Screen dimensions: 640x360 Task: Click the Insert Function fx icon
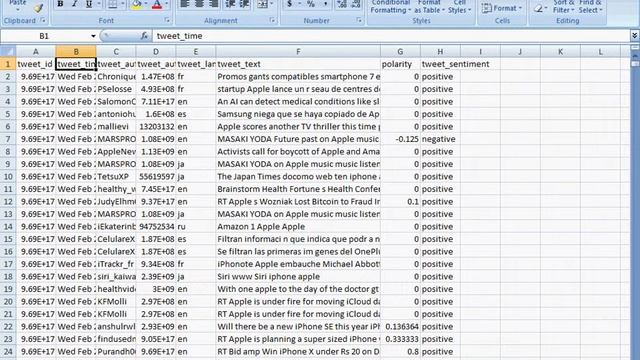pyautogui.click(x=144, y=36)
